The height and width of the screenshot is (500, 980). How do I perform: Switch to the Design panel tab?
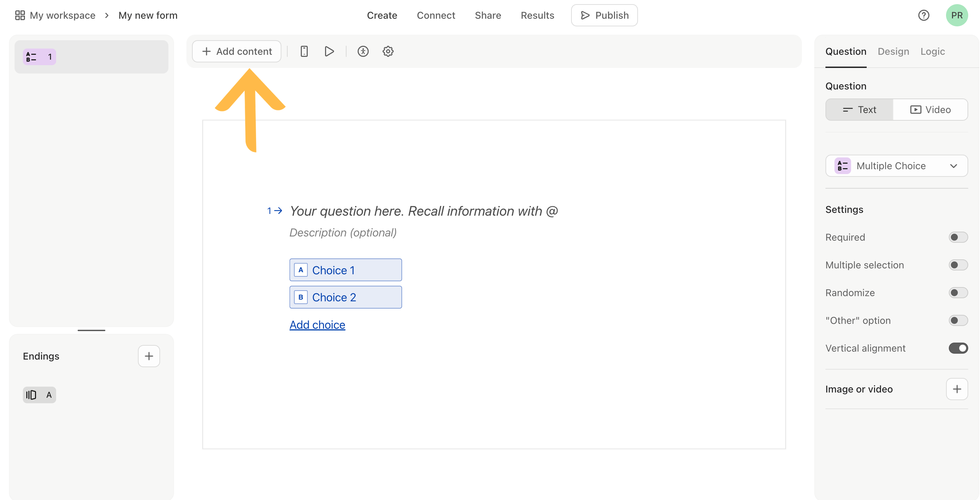[x=893, y=51]
